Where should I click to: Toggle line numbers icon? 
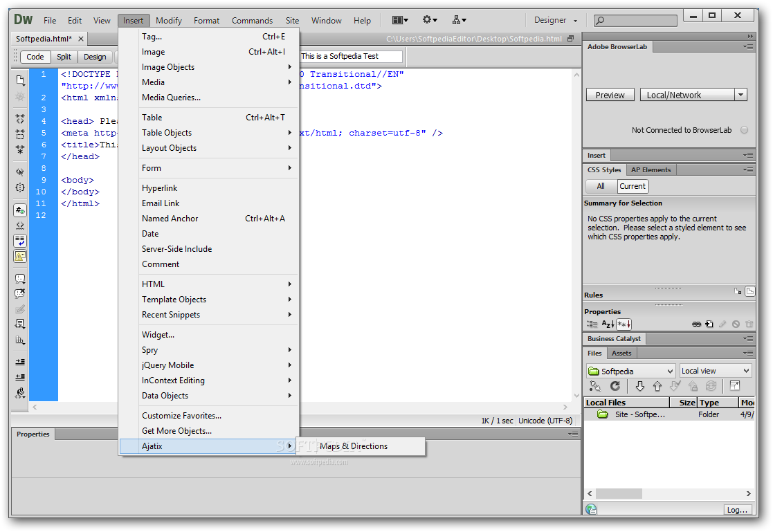[19, 210]
